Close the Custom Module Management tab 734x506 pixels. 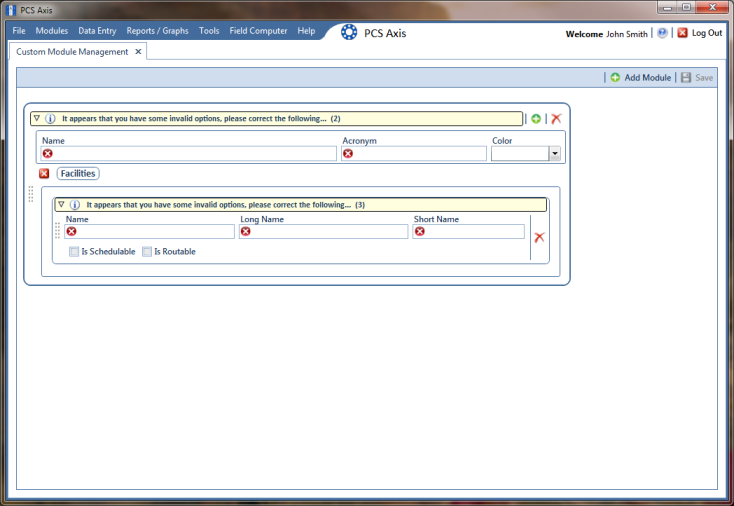pos(138,51)
